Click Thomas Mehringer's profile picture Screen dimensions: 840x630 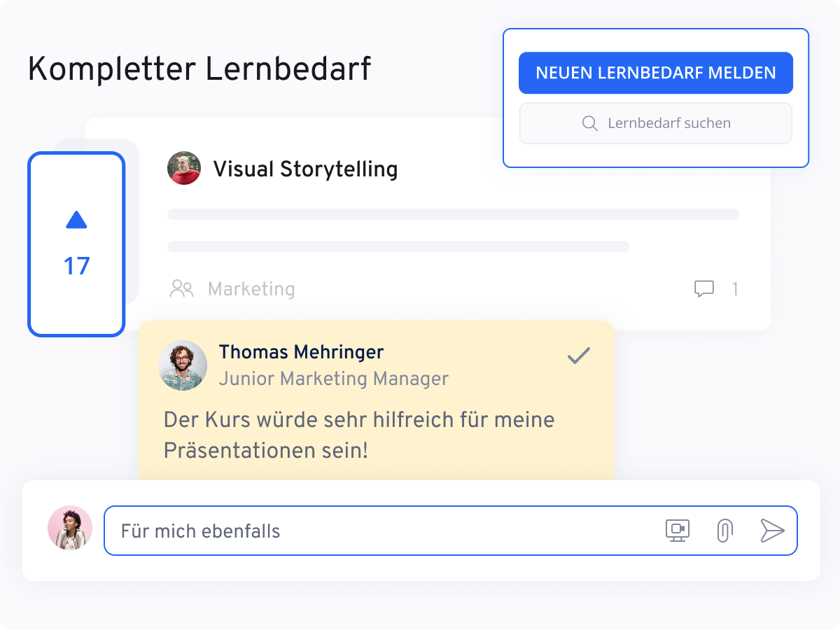183,365
